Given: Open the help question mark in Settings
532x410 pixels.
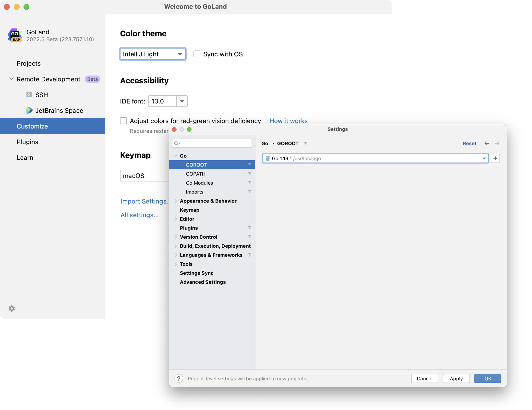Looking at the screenshot, I should tap(179, 378).
